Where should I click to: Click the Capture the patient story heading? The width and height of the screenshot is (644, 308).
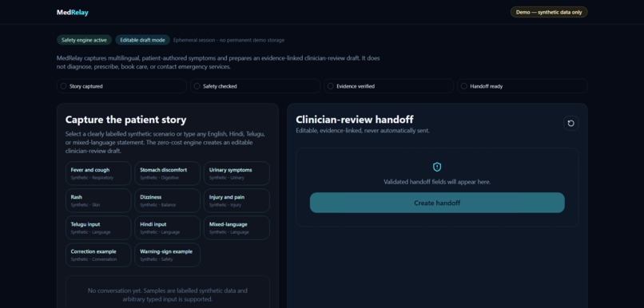pyautogui.click(x=125, y=120)
